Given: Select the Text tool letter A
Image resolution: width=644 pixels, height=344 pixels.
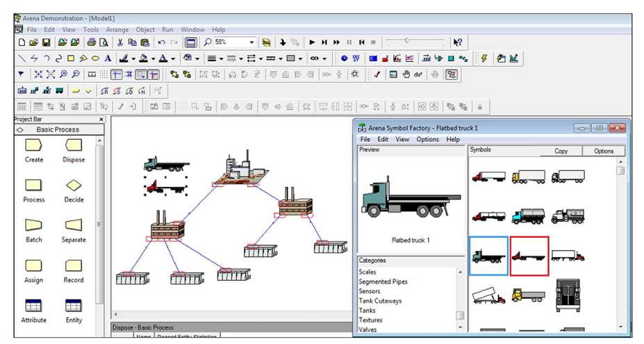Looking at the screenshot, I should 108,58.
